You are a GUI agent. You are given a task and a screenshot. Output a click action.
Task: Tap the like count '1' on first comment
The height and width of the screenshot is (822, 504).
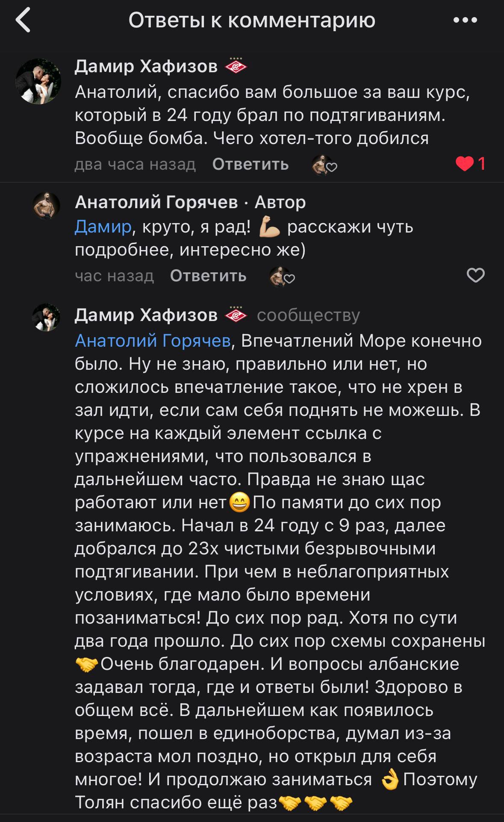[x=482, y=163]
